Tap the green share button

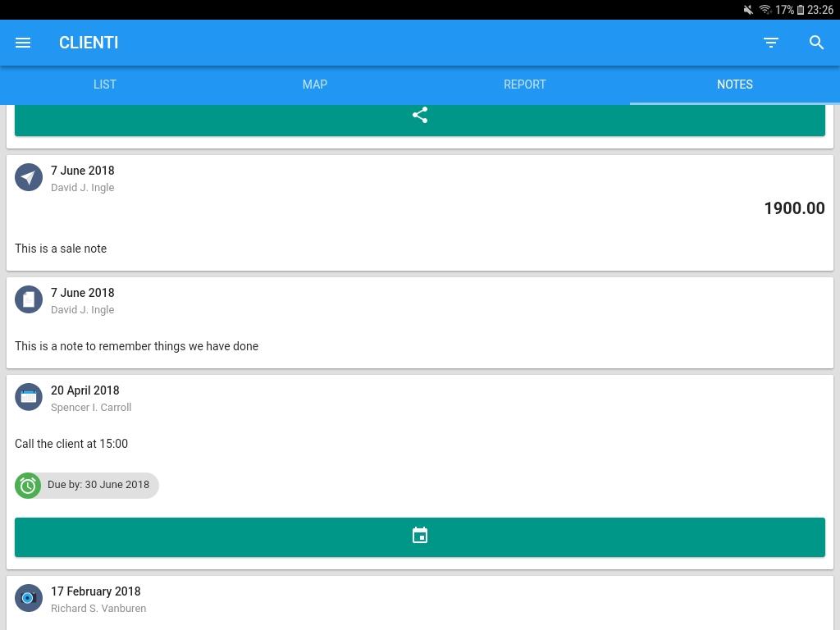pyautogui.click(x=420, y=120)
